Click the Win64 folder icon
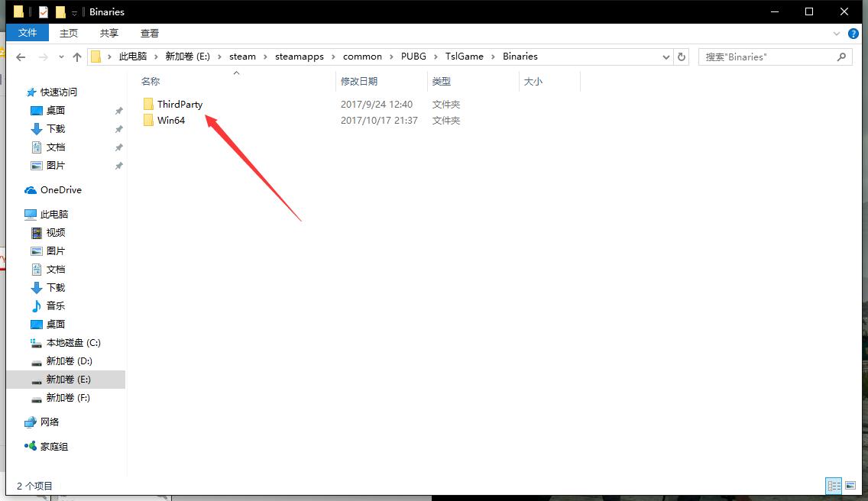Image resolution: width=868 pixels, height=501 pixels. click(x=147, y=120)
